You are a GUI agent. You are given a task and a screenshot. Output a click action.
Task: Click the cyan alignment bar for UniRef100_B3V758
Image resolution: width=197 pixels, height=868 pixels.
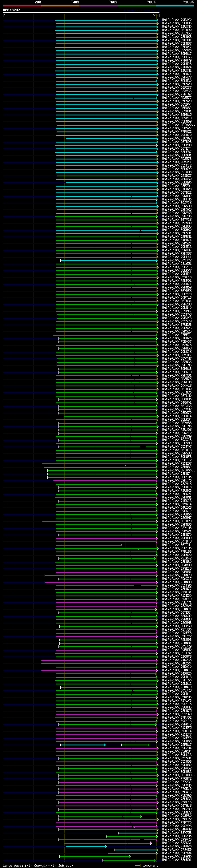point(138,833)
